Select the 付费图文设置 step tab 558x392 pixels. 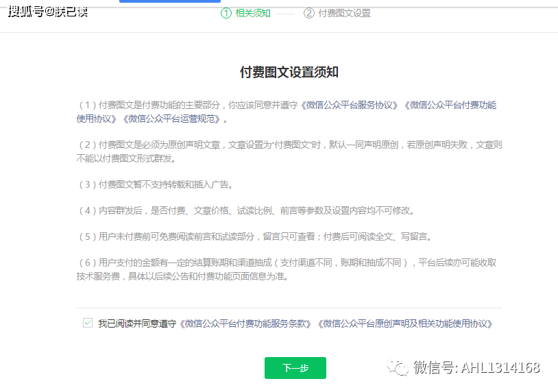[x=344, y=13]
